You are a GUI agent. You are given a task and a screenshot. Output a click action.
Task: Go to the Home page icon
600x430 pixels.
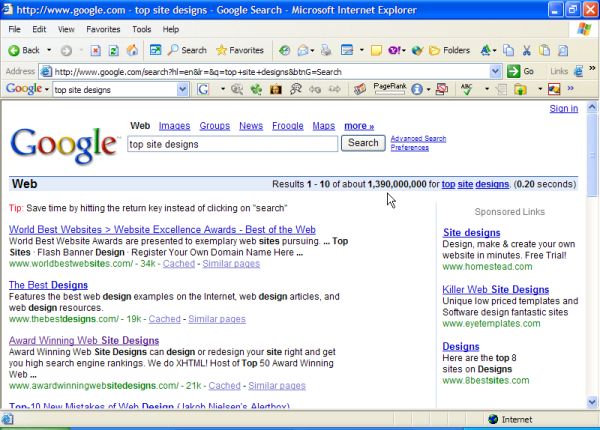tap(132, 50)
